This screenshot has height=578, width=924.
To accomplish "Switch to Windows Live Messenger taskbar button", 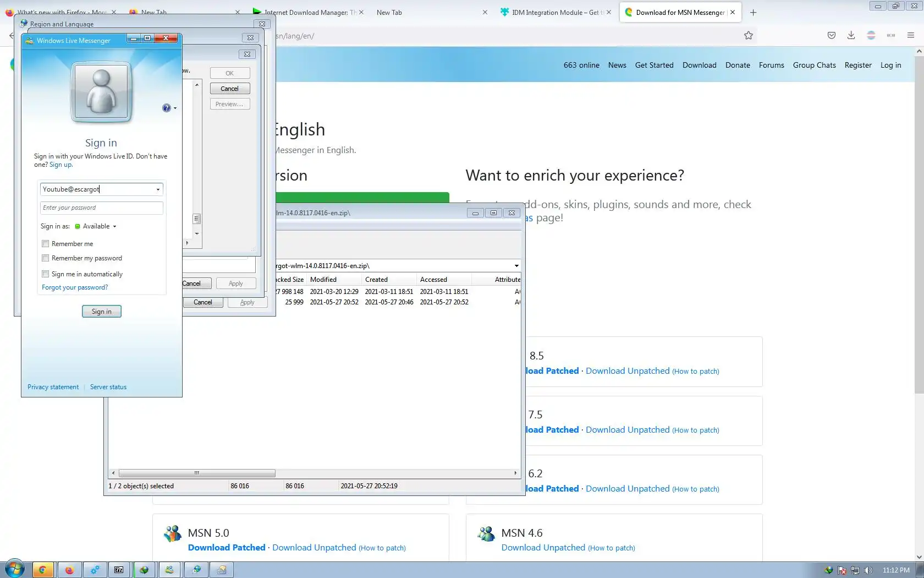I will [x=170, y=570].
